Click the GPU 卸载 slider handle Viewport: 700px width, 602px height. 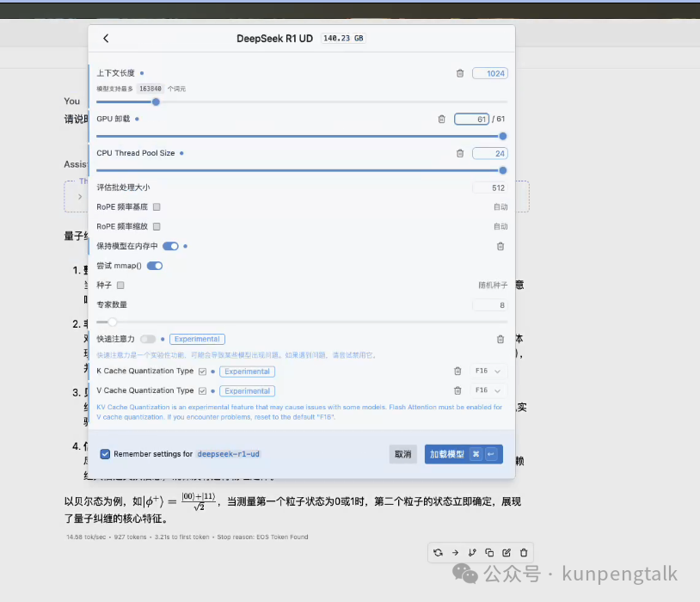[x=503, y=136]
